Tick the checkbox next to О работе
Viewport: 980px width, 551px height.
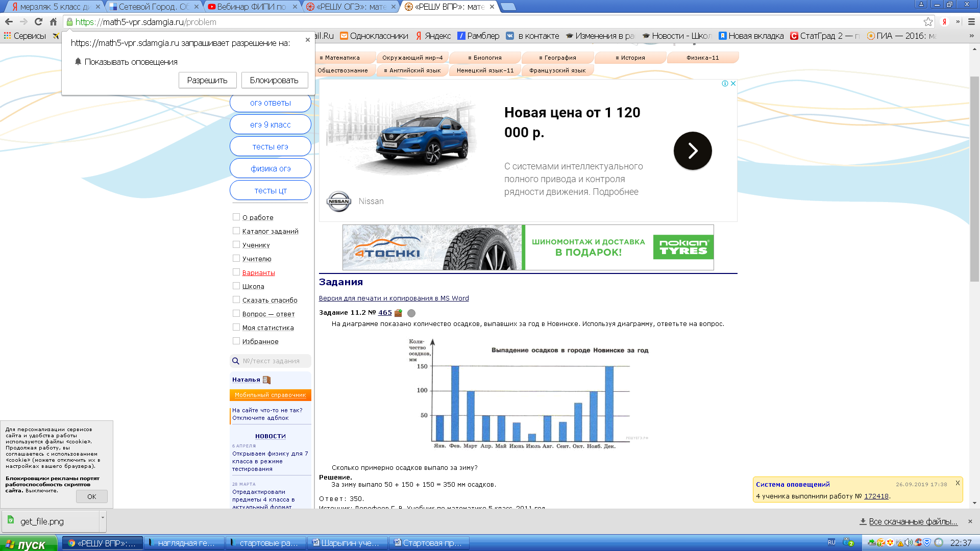pos(236,217)
